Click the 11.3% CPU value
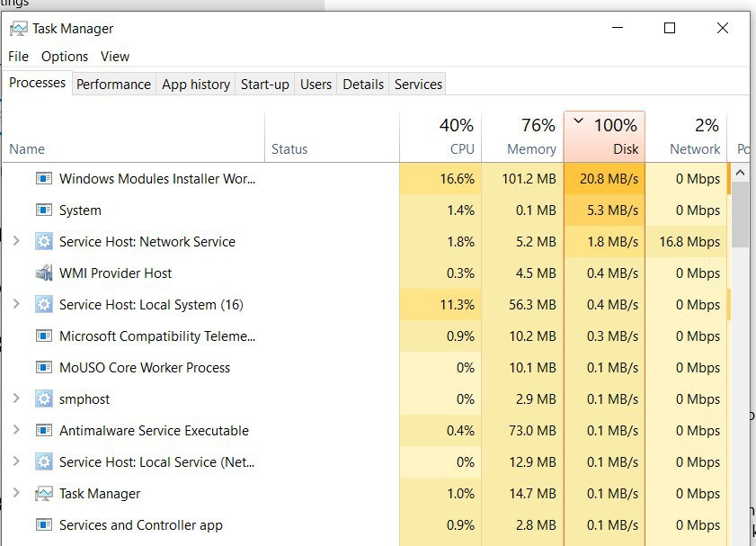 point(457,305)
